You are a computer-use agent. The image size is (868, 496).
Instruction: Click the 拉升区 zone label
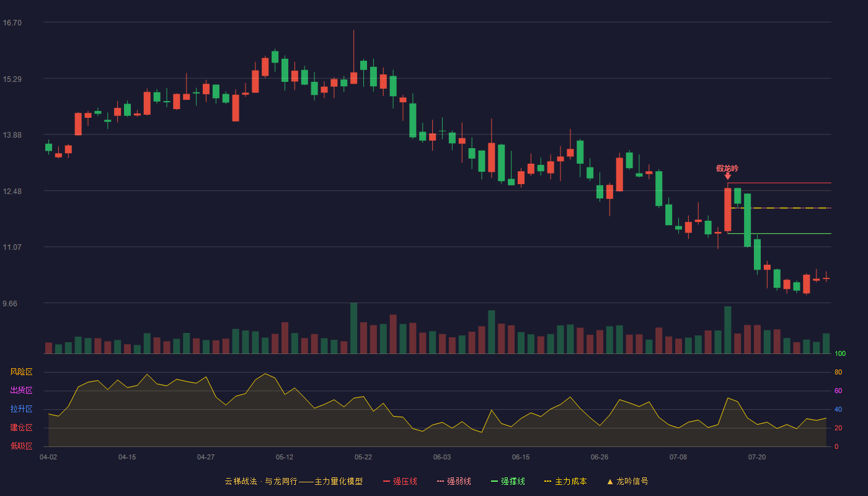21,409
